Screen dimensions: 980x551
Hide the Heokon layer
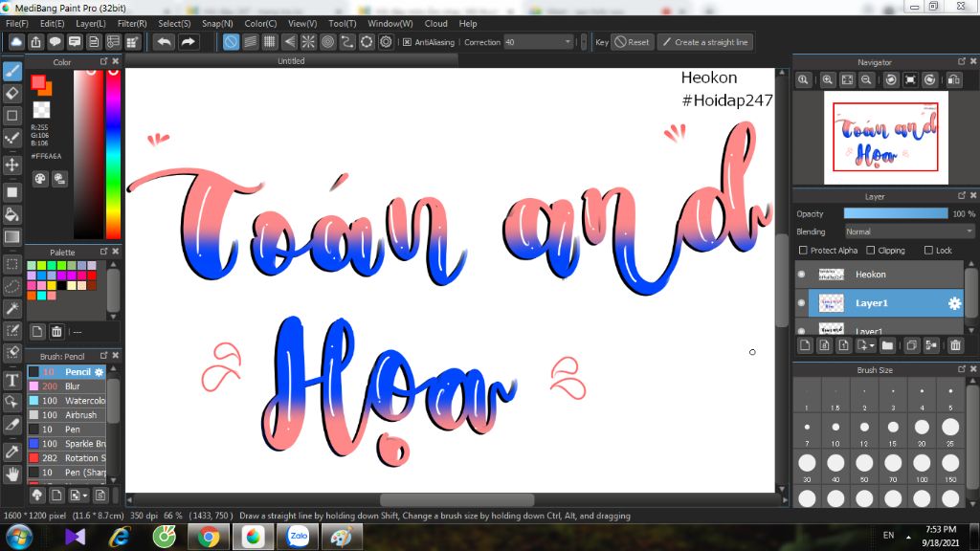(x=801, y=275)
